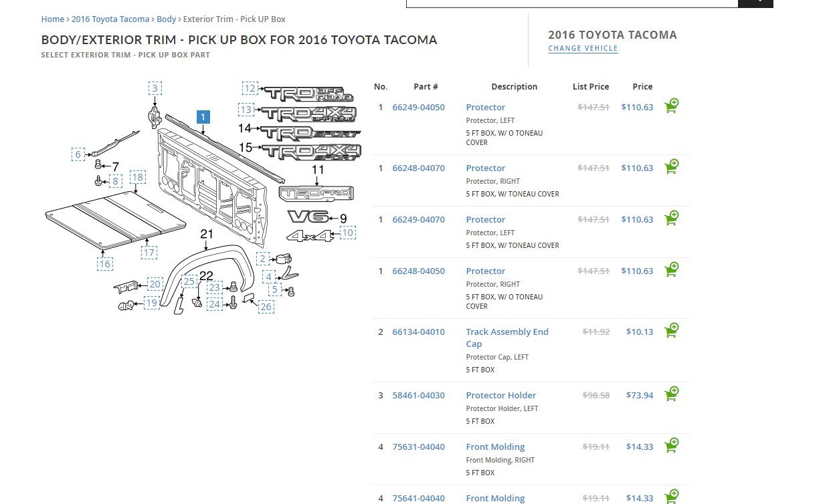Open part number 75631-04040
Screen dimensions: 839x504
pos(419,447)
